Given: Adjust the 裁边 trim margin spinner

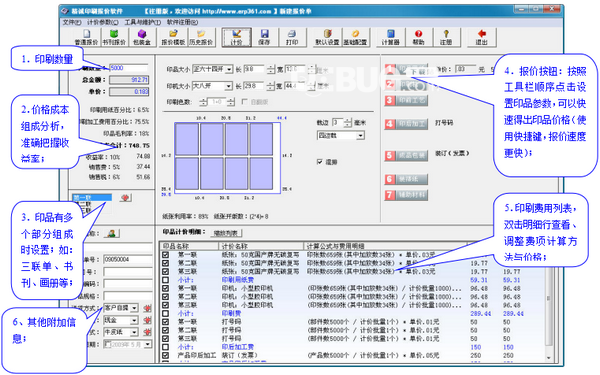Looking at the screenshot, I should click(347, 122).
